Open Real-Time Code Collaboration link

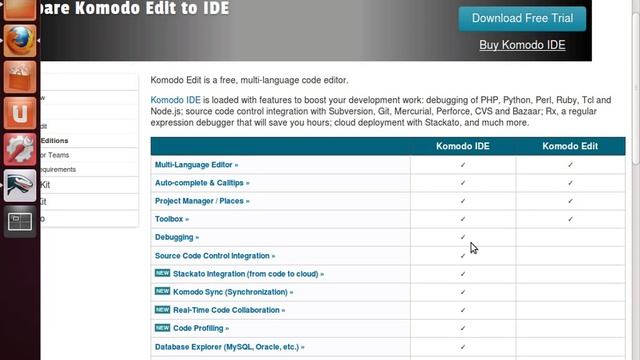(x=229, y=310)
